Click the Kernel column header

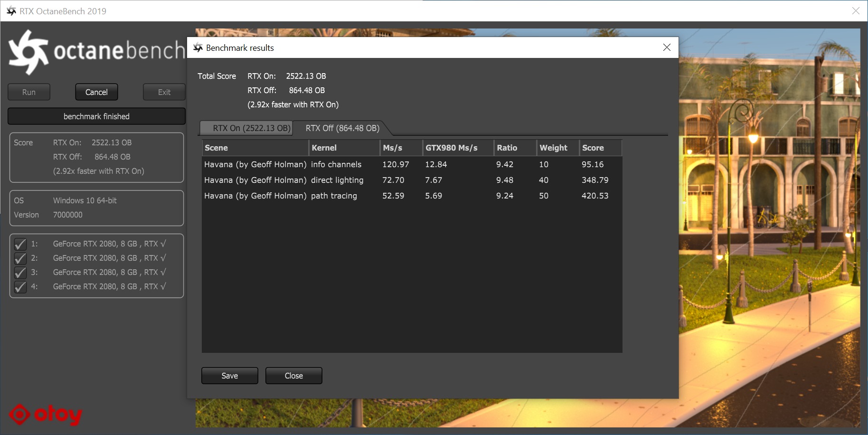pyautogui.click(x=344, y=148)
